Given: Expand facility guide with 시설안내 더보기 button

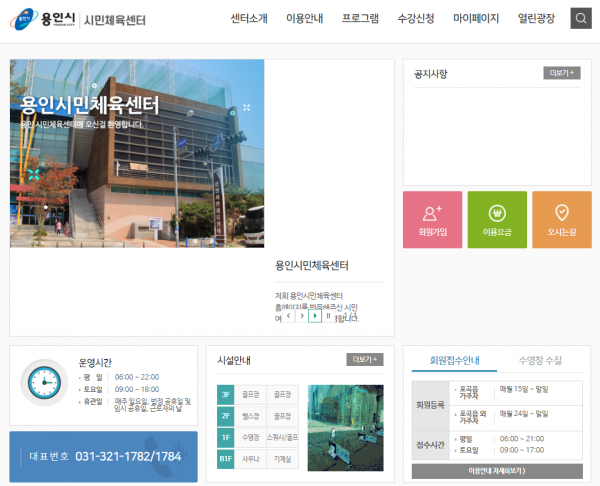Looking at the screenshot, I should point(365,359).
